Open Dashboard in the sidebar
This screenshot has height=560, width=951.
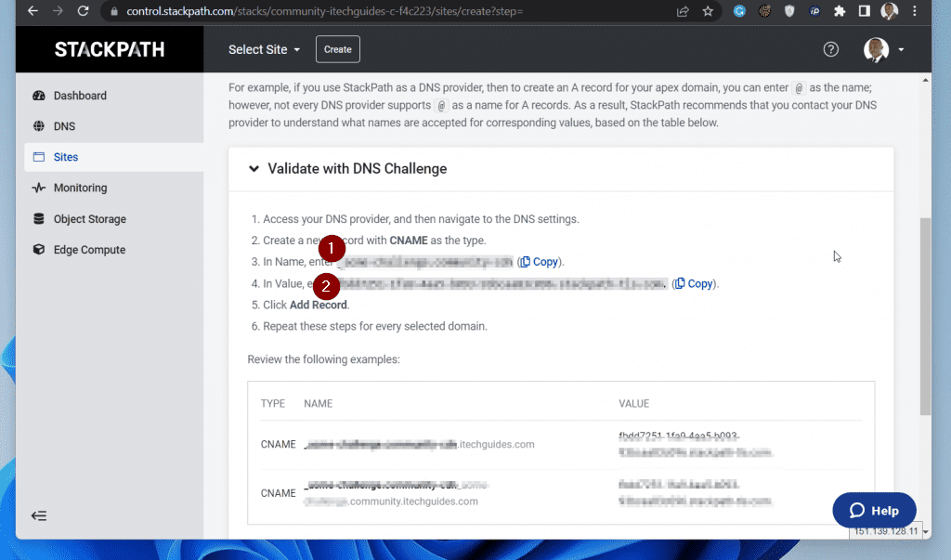114,96
